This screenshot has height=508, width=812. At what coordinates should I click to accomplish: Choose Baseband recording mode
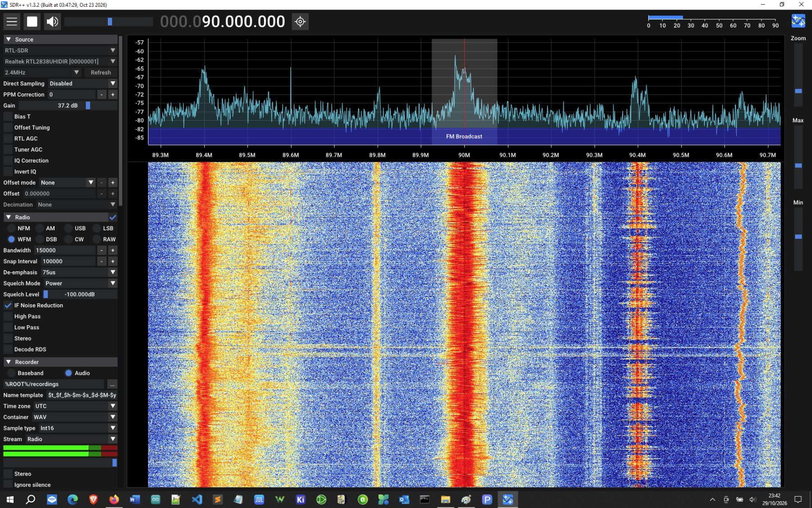click(x=11, y=373)
